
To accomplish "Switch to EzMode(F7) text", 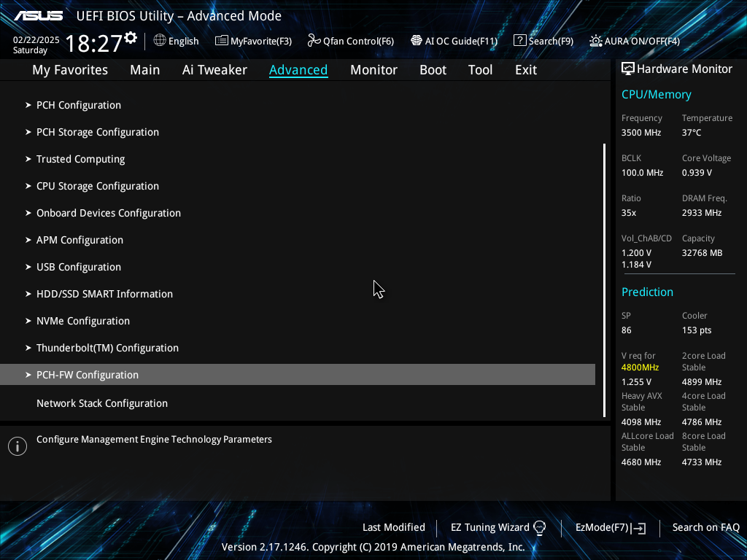I will (x=602, y=528).
